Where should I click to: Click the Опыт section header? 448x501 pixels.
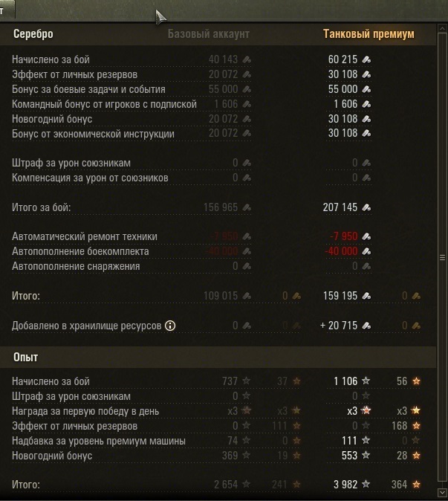tap(26, 358)
